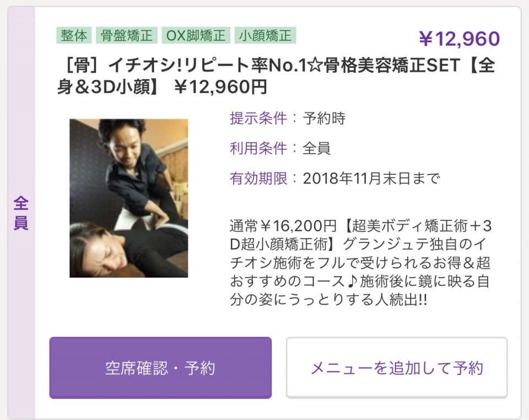Screen dimensions: 529x420
Task: Select the 骨盤矯正 tag
Action: point(127,35)
